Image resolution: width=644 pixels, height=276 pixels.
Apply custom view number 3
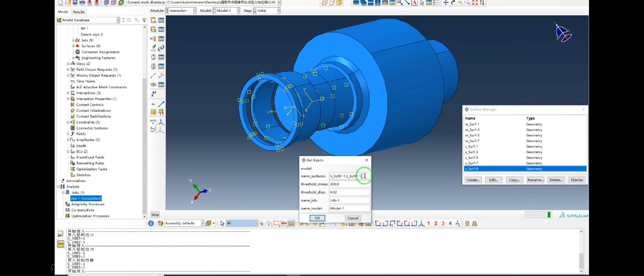coord(443,223)
